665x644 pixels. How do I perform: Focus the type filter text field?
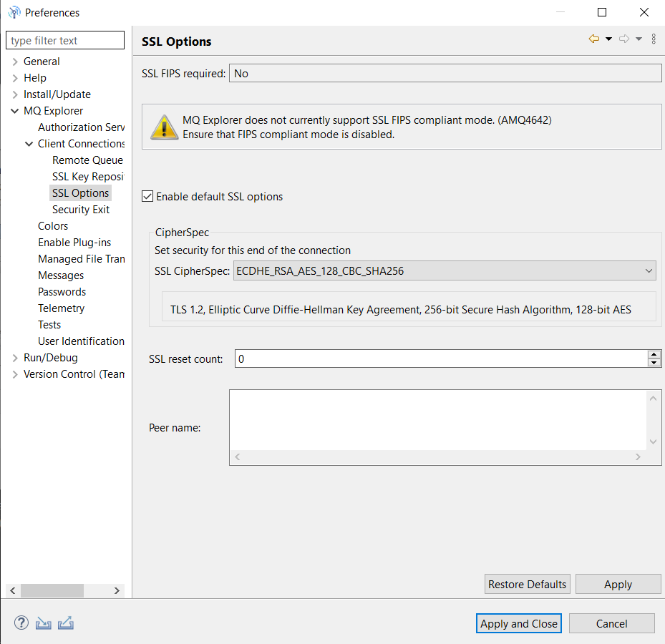(x=65, y=40)
